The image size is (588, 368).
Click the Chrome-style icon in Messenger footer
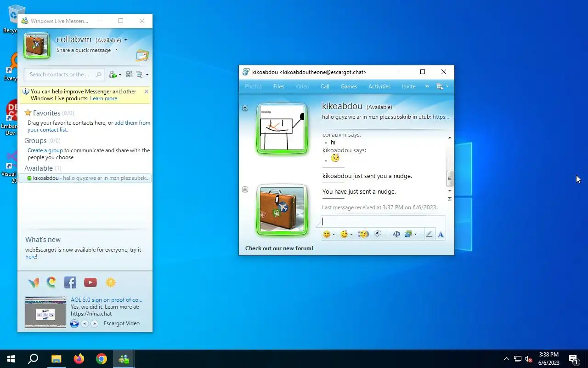click(51, 282)
